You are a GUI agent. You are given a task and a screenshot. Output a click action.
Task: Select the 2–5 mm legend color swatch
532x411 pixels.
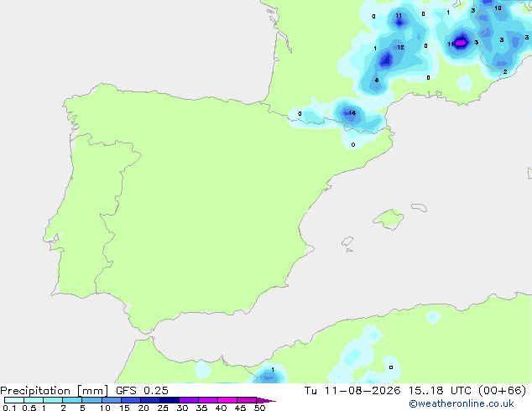(x=72, y=400)
